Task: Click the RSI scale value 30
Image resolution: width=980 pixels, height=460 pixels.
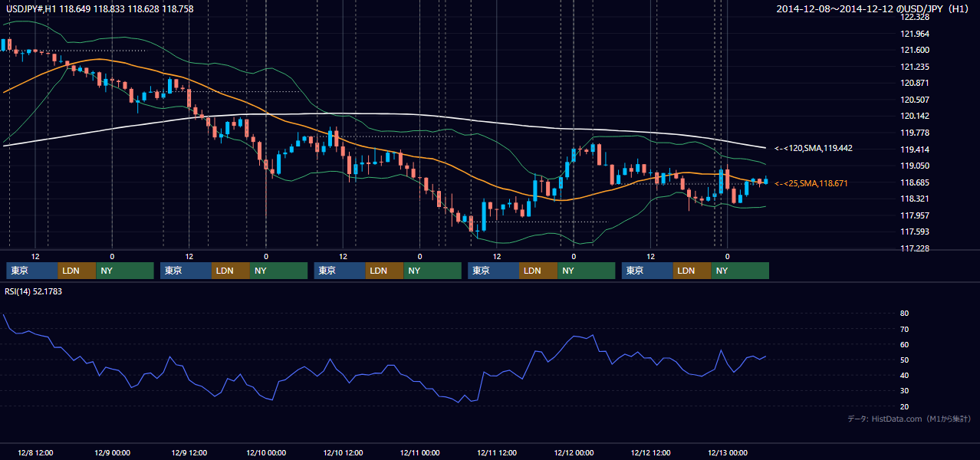Action: tap(905, 390)
